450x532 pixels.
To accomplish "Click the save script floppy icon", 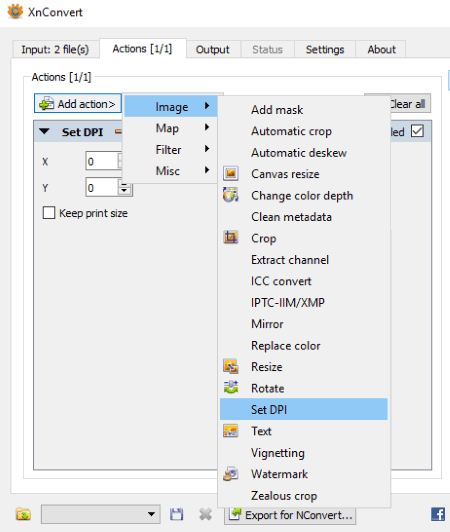I will (x=176, y=514).
